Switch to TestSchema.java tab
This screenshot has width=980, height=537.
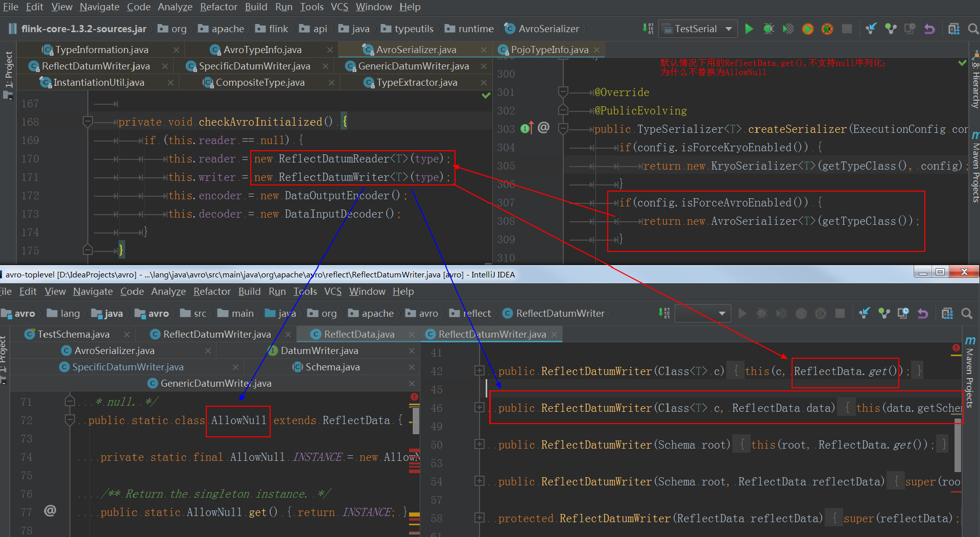click(73, 334)
